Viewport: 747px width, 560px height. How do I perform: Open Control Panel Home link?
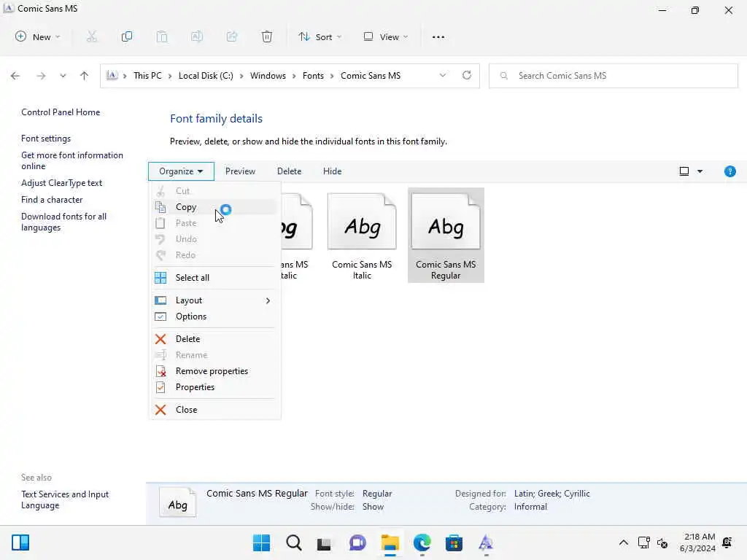click(x=61, y=112)
